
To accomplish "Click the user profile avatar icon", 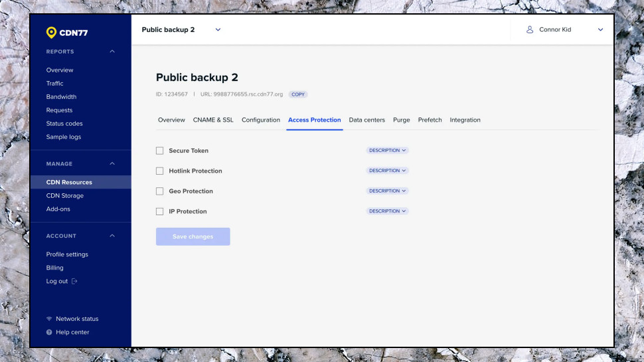I will tap(530, 30).
